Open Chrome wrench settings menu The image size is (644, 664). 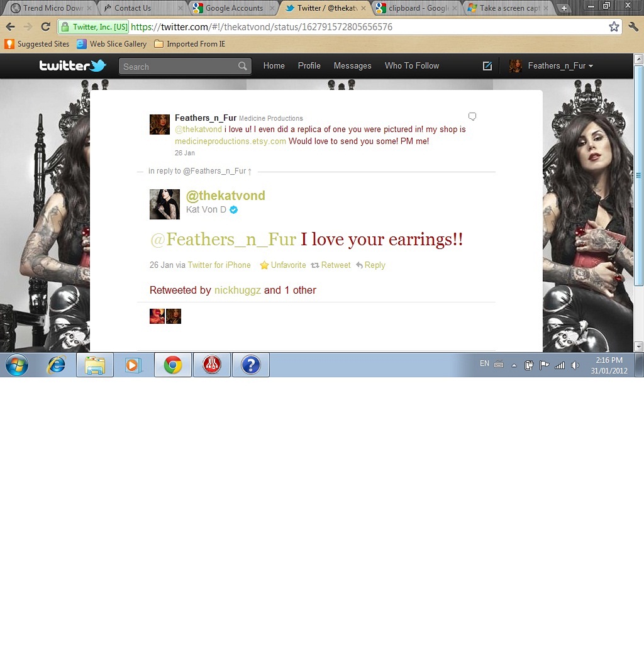click(x=633, y=27)
